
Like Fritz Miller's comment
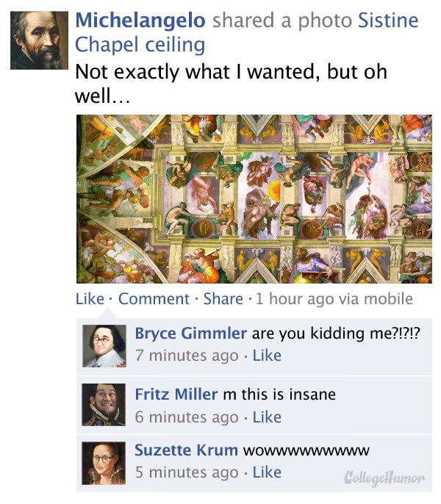click(x=267, y=417)
